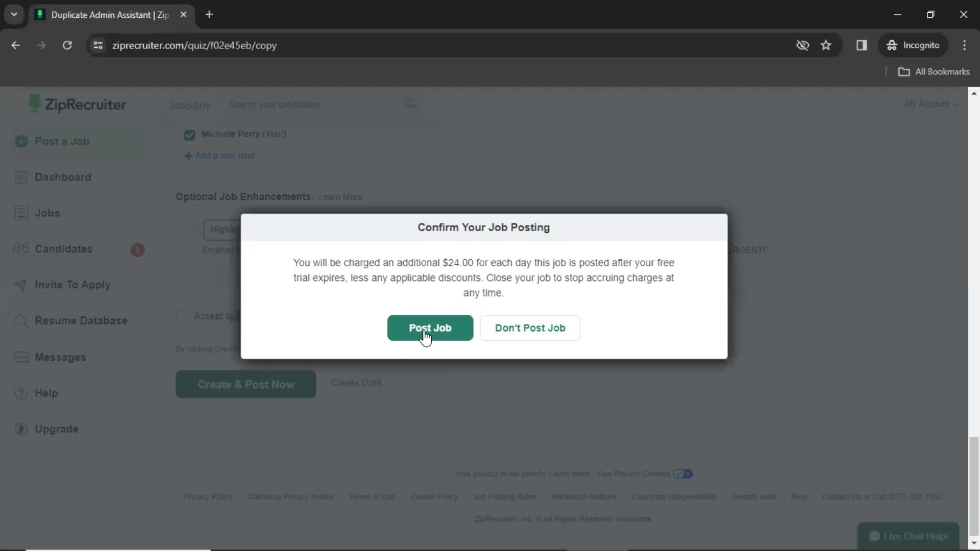This screenshot has height=551, width=980.
Task: Click the candidate search magnifier icon
Action: coord(410,105)
